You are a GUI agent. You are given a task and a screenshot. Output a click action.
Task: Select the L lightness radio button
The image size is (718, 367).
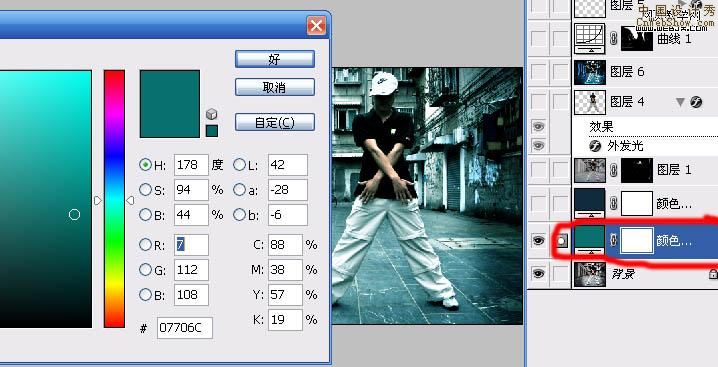[239, 164]
